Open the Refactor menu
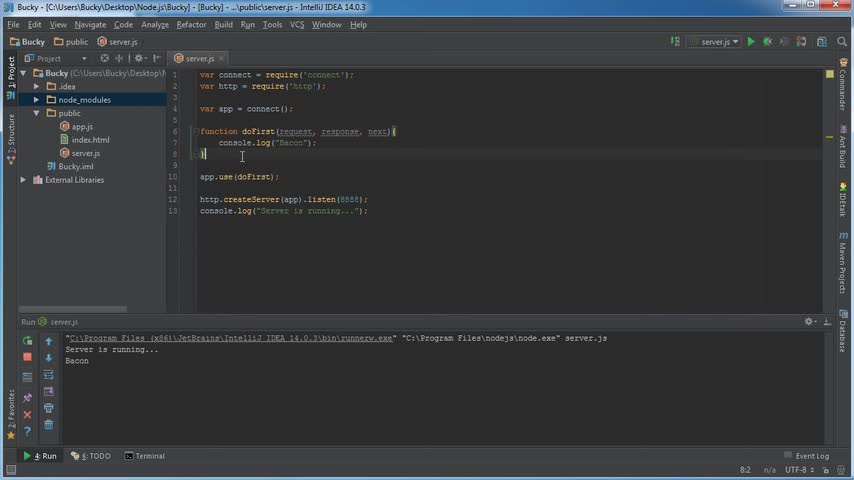 pyautogui.click(x=191, y=25)
